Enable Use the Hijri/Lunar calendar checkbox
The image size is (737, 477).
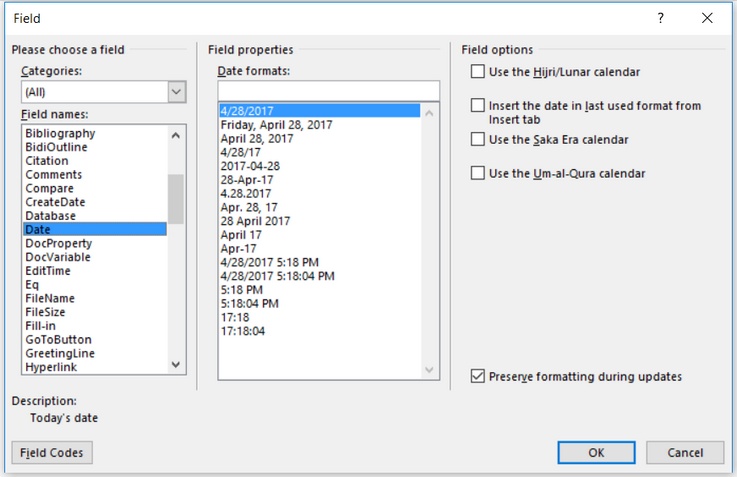click(478, 72)
